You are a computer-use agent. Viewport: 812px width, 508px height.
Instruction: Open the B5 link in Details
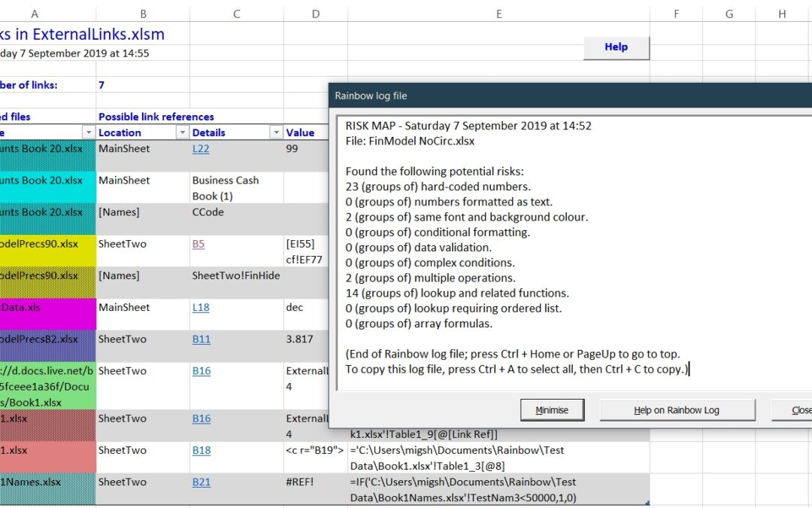[x=198, y=244]
